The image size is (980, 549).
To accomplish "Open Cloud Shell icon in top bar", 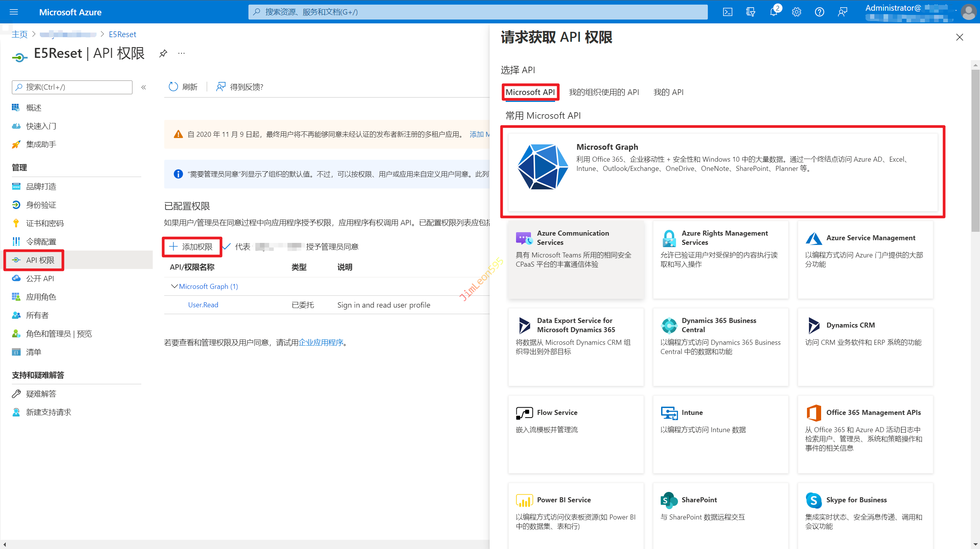I will (727, 12).
